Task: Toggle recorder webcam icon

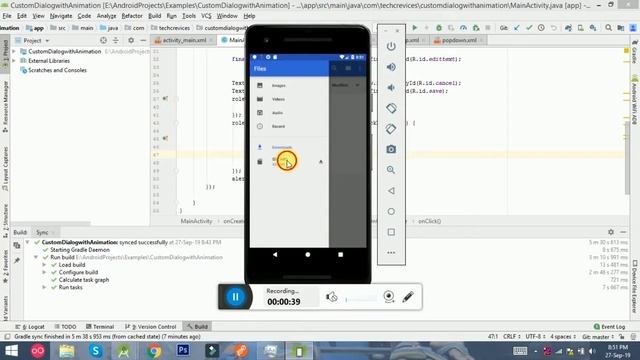Action: click(389, 297)
